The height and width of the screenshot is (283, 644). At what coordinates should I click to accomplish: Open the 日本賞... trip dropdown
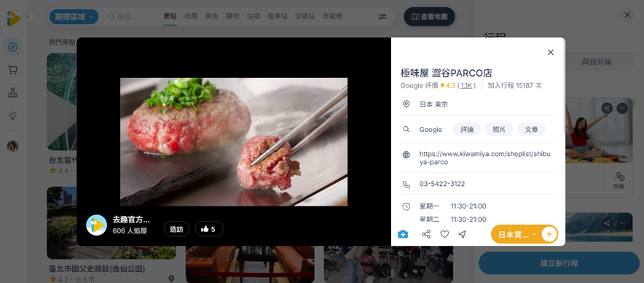pos(517,234)
